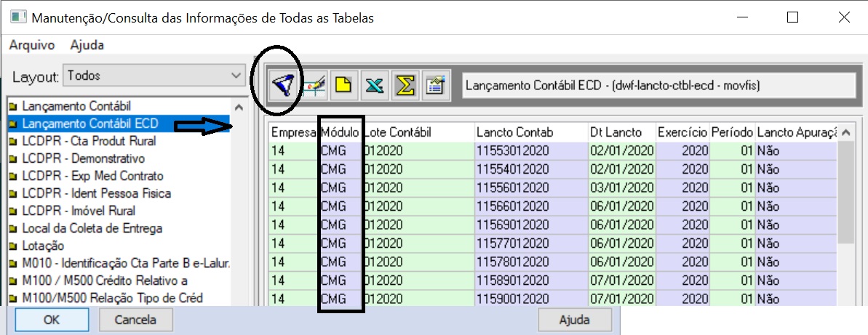
Task: Click cell with Lancto Contab 11589012020
Action: coord(531,280)
